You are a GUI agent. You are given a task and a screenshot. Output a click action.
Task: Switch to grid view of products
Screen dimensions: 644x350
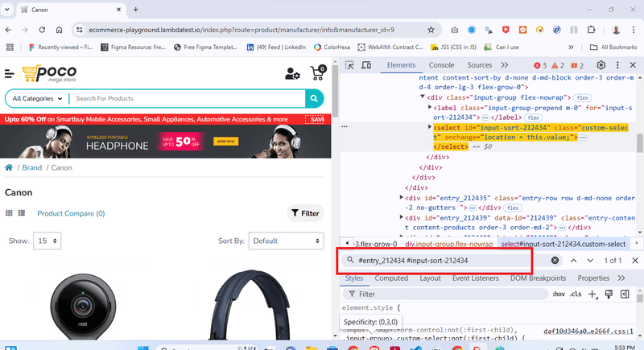pos(10,213)
